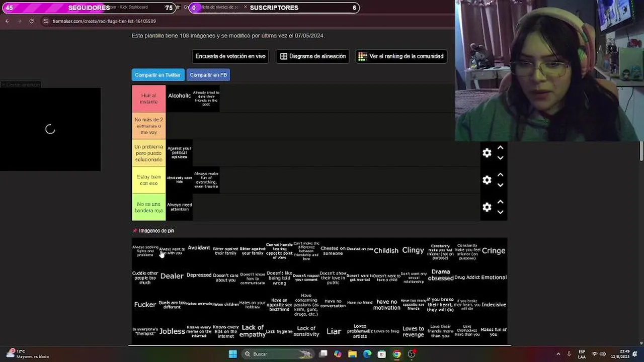Move 'Un problema' row up with arrow
Image resolution: width=644 pixels, height=362 pixels.
point(500,148)
